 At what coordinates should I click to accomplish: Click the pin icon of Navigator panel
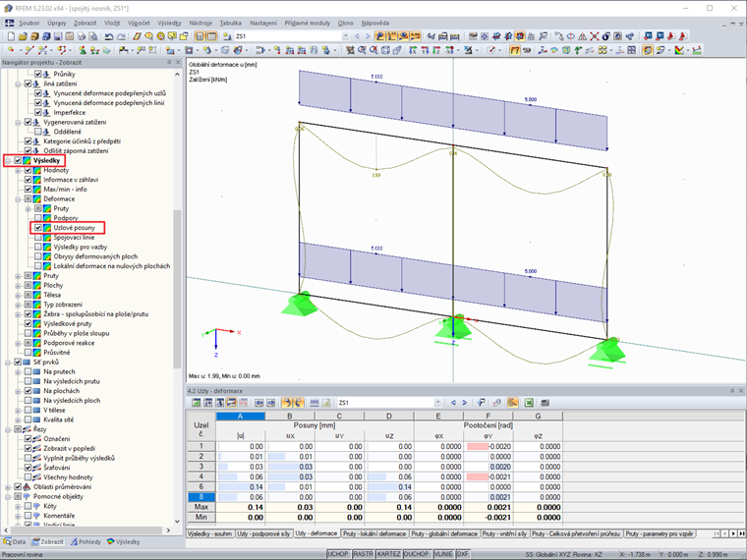click(169, 62)
